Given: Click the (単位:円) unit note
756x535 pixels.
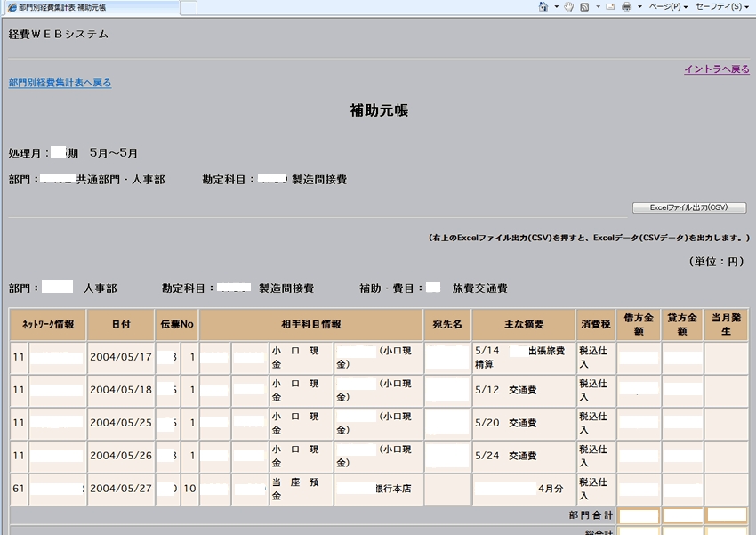Looking at the screenshot, I should (717, 262).
